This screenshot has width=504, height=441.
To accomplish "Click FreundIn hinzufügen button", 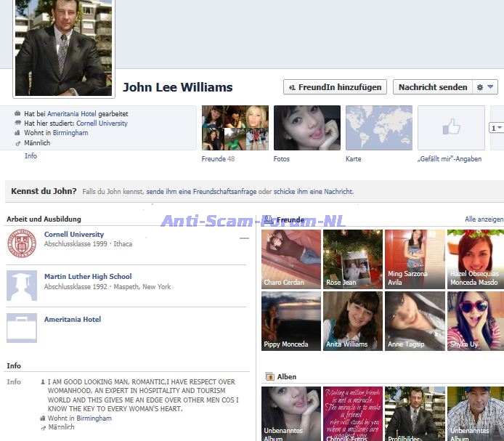I will pos(335,87).
